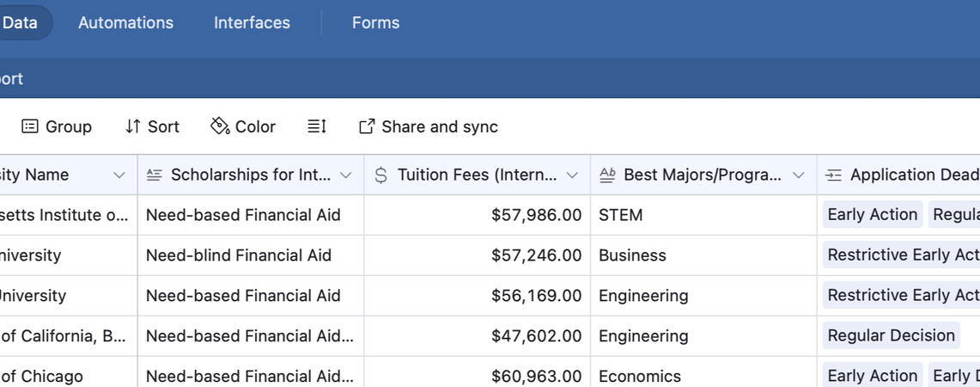Click the Sort arrows icon
The image size is (980, 387).
[x=132, y=126]
